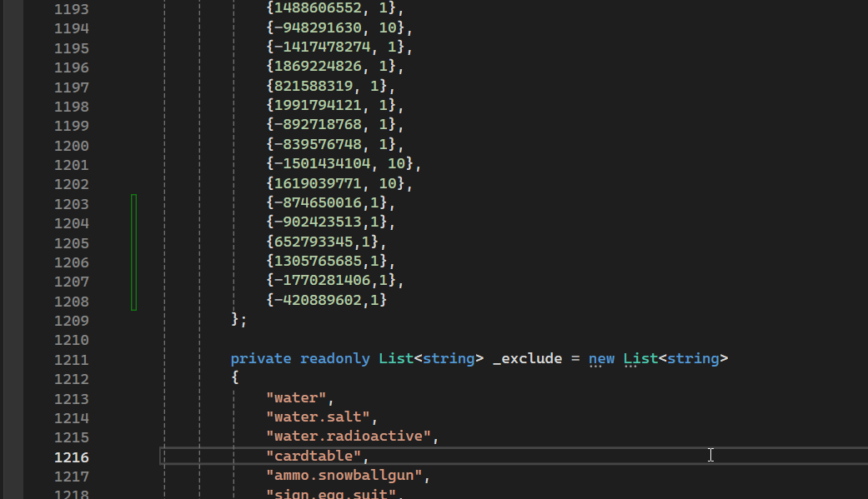Click the new keyword after the equals sign

pos(601,359)
